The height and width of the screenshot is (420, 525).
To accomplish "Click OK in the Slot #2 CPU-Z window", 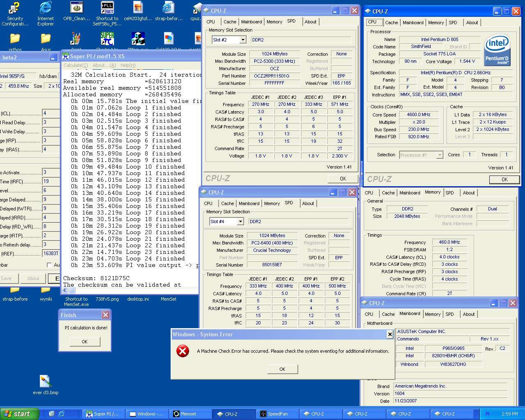I will coord(343,179).
